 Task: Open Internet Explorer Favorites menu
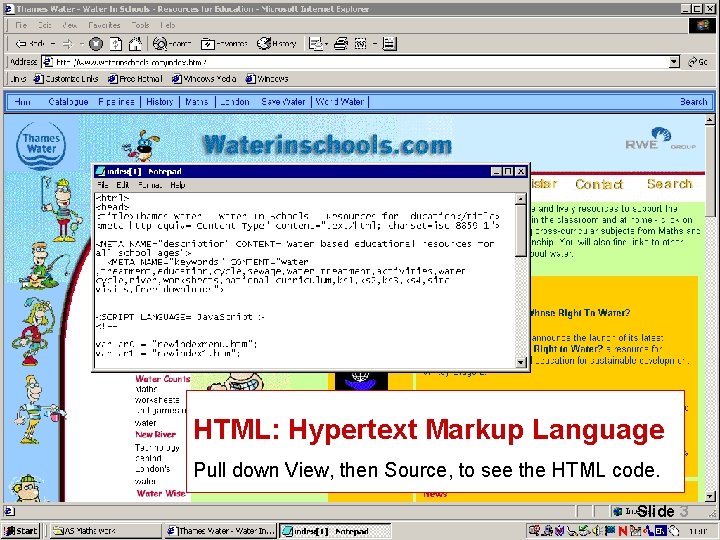click(104, 25)
